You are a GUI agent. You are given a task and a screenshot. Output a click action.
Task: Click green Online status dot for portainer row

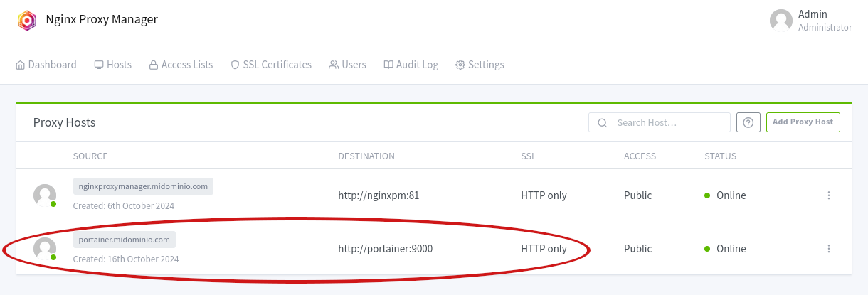tap(707, 249)
